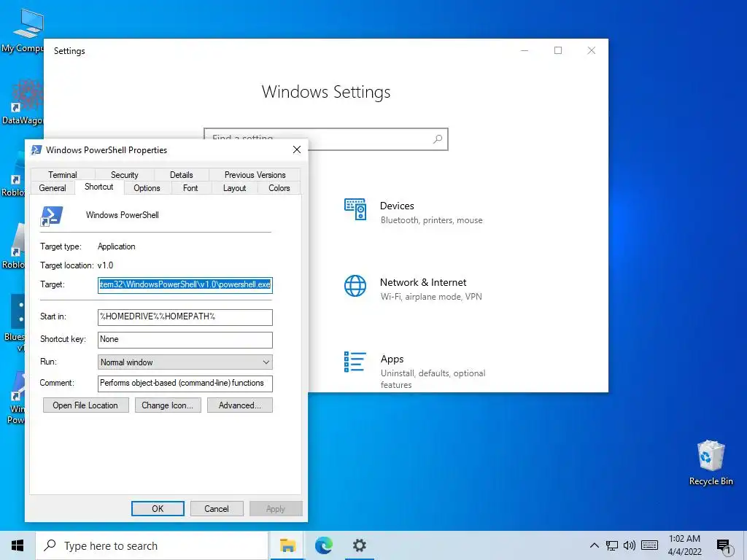Switch to the Colors tab
This screenshot has width=747, height=560.
click(x=279, y=188)
